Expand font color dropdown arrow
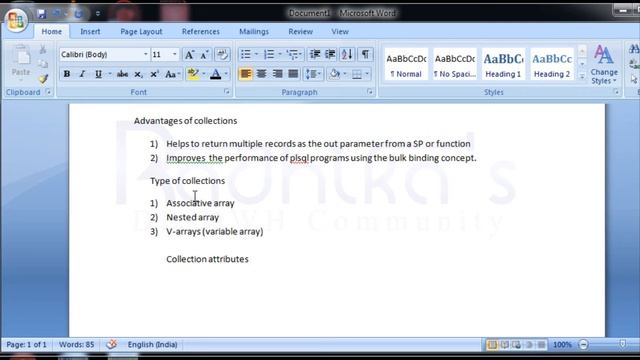This screenshot has width=640, height=360. (226, 74)
